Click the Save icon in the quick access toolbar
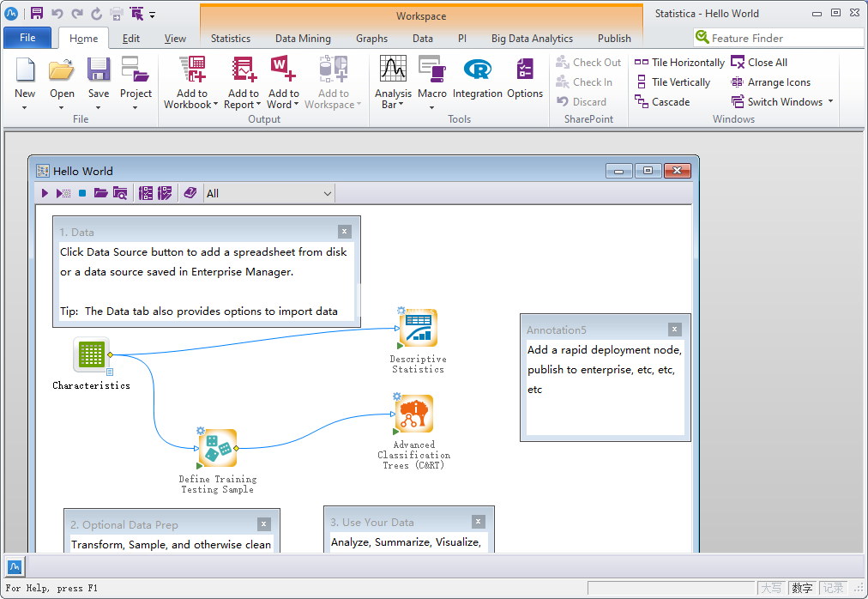 [x=37, y=13]
